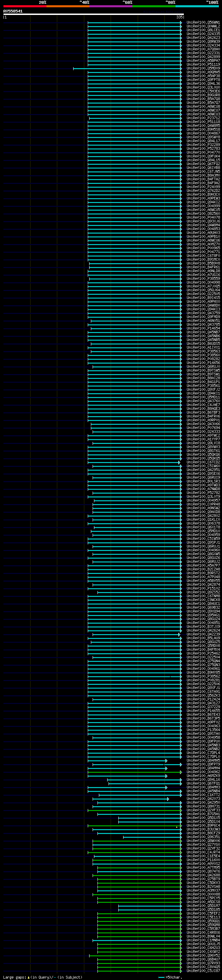Click the '~100%' legend label

point(212,2)
